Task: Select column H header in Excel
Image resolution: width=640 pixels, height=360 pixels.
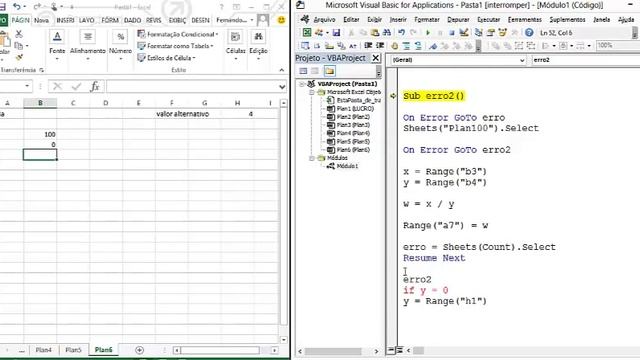Action: pos(237,103)
